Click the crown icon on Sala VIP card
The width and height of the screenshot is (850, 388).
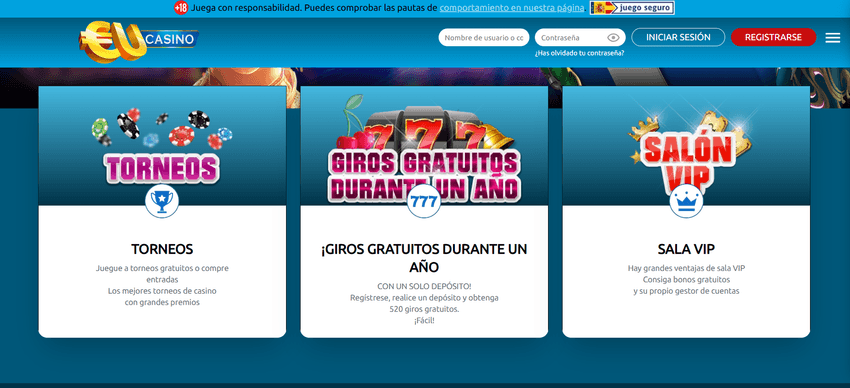pos(686,202)
